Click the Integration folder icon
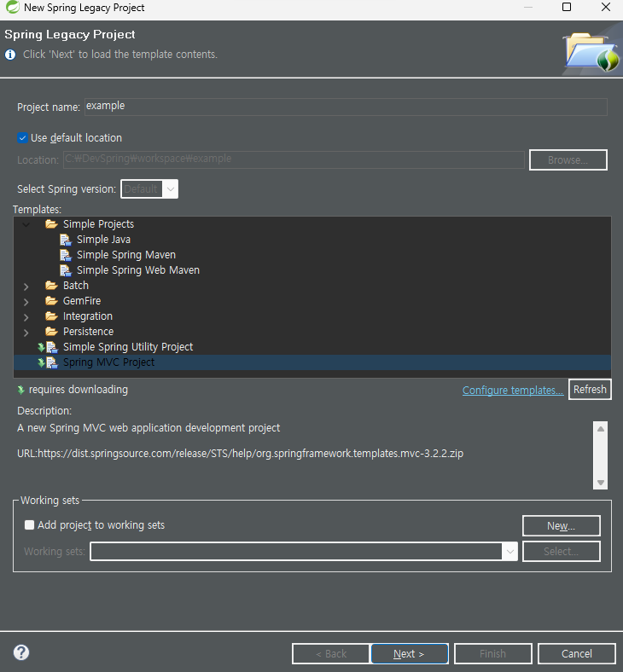This screenshot has height=672, width=623. (51, 316)
